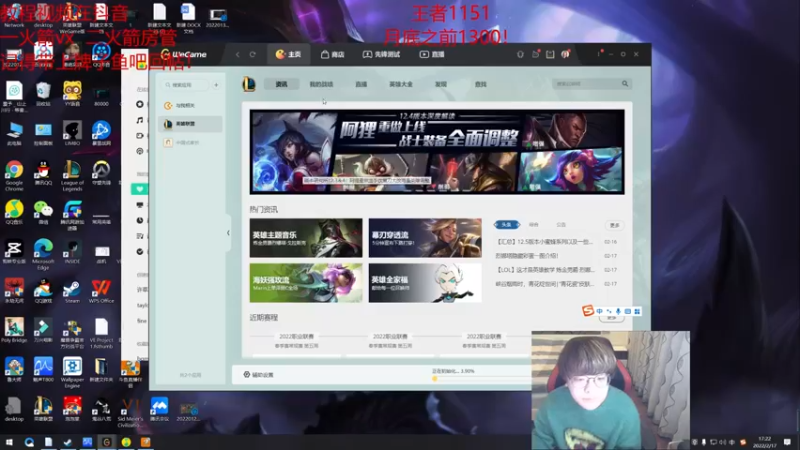Open the Steam desktop shortcut

72,291
